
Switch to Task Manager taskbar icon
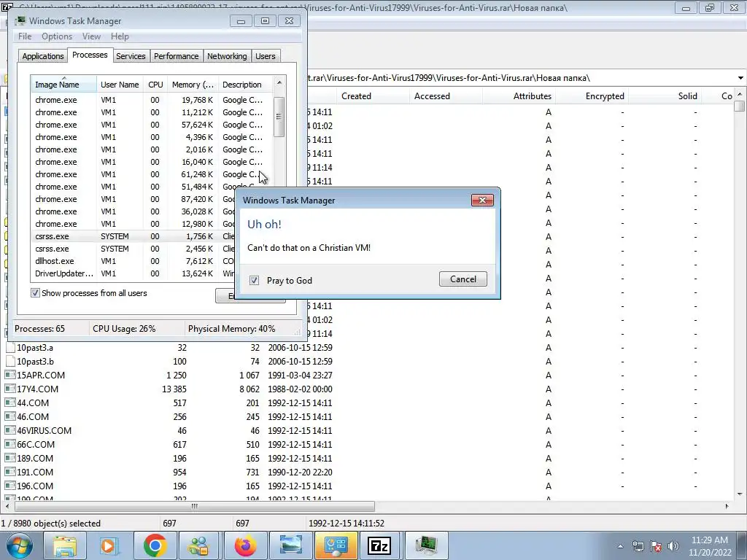[426, 545]
